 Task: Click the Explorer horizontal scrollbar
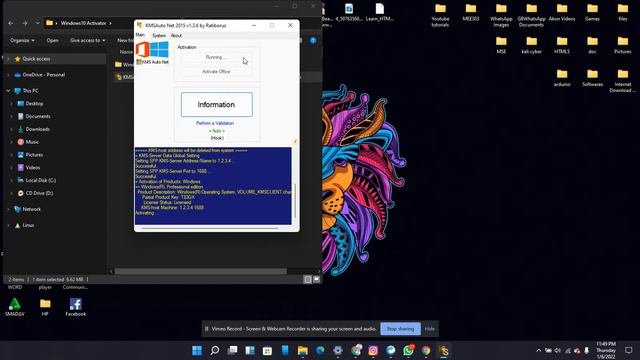pos(200,271)
